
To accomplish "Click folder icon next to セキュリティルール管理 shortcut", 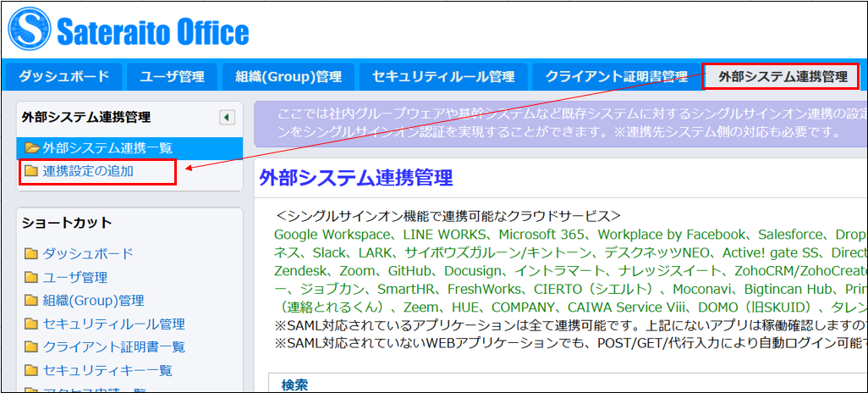I will click(x=30, y=324).
